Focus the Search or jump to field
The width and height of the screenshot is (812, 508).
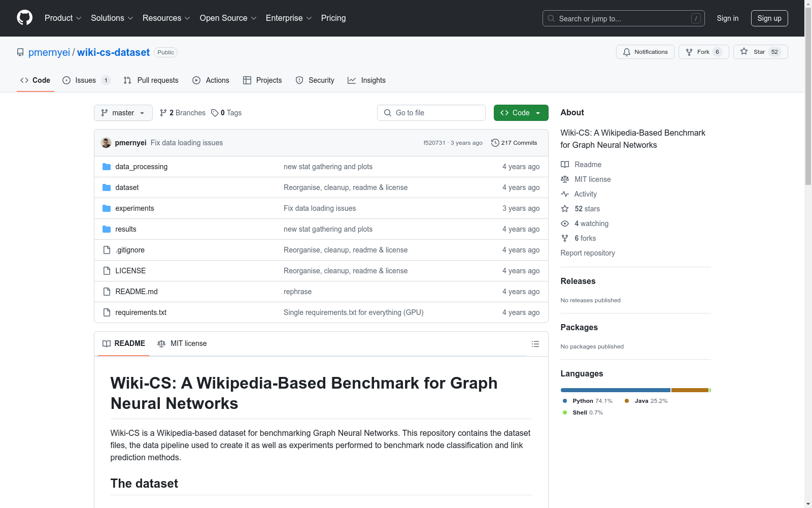624,18
